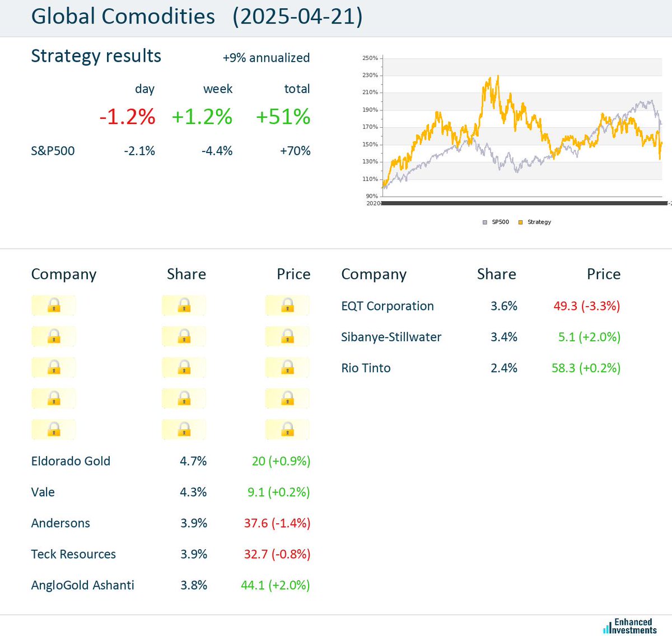Click Rio Tinto's share 2.4%
672x636 pixels.
[x=504, y=368]
